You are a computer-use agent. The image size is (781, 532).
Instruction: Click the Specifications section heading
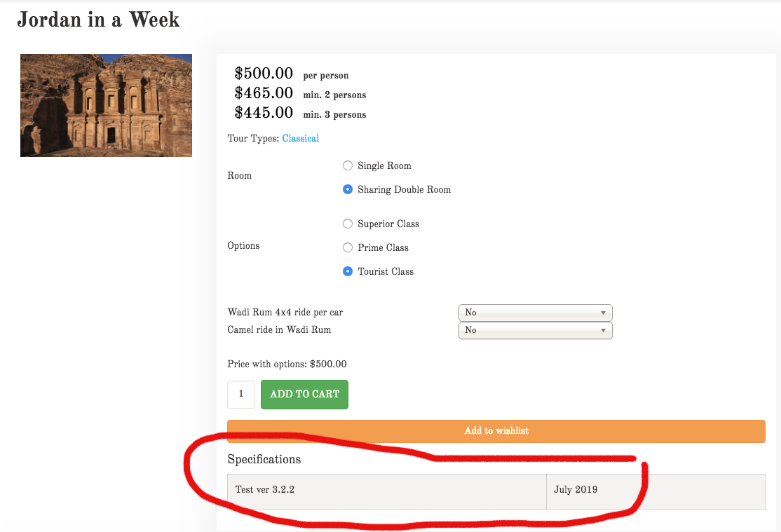coord(264,460)
